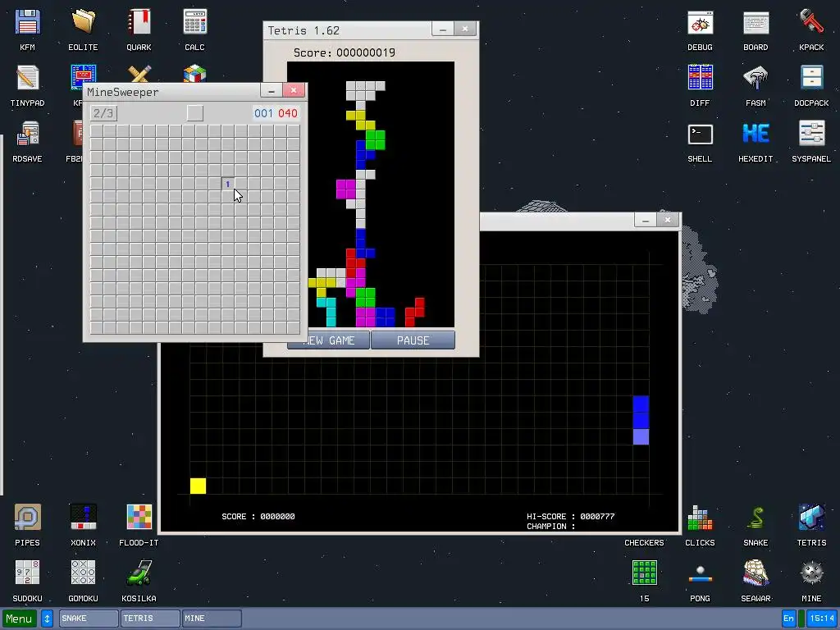Viewport: 840px width, 630px height.
Task: Open the BOARD desktop icon
Action: point(756,30)
